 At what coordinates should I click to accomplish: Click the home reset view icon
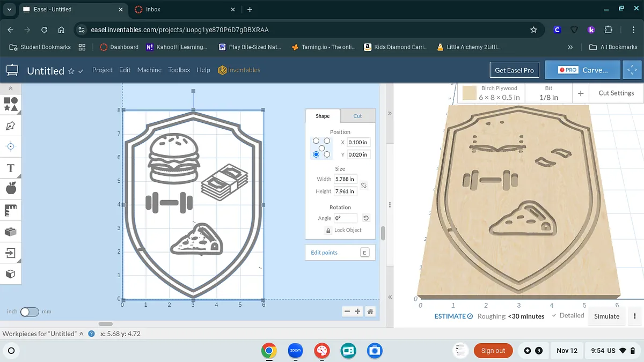[x=370, y=312]
